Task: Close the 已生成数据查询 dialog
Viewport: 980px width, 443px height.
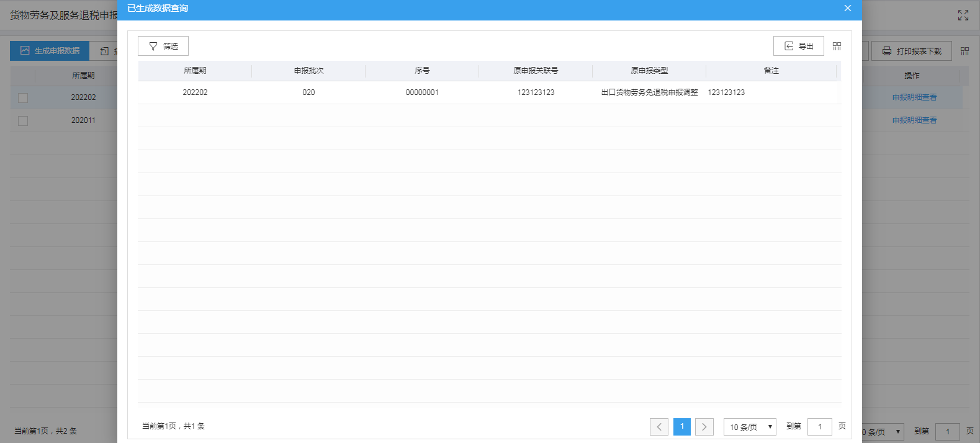Action: coord(848,8)
